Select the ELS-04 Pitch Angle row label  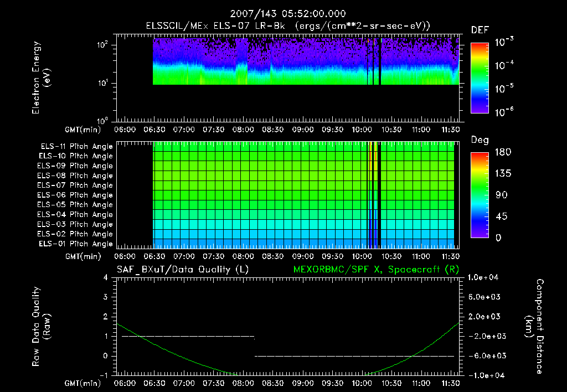(75, 214)
